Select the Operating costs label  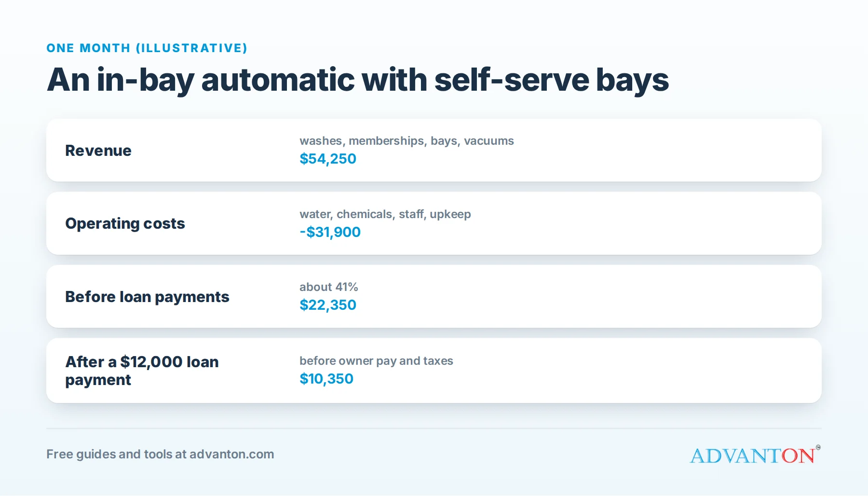(x=125, y=223)
